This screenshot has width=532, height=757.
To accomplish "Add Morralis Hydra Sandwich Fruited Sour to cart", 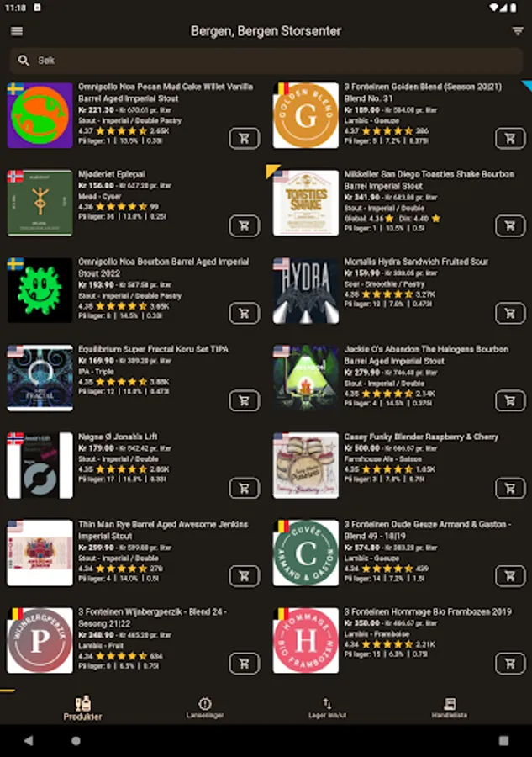I will 510,314.
